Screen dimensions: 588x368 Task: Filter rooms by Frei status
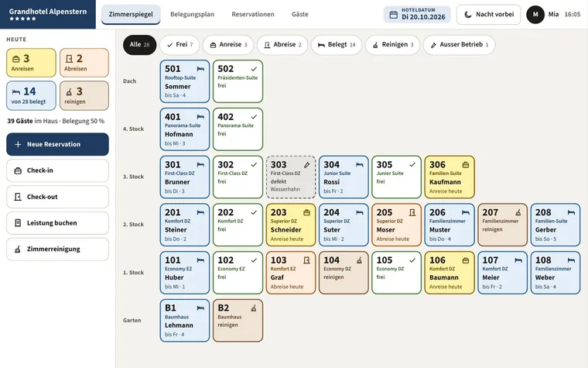point(179,45)
